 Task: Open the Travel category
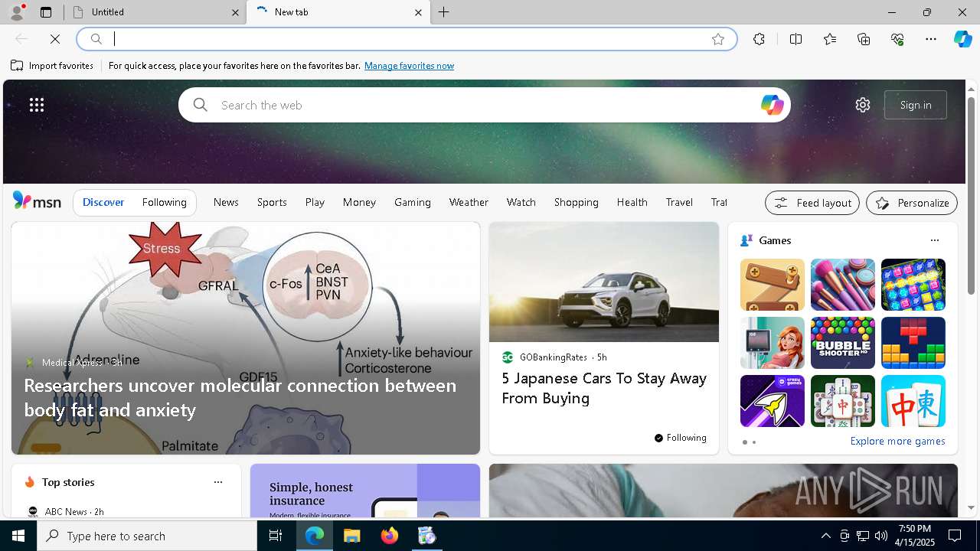(x=679, y=202)
